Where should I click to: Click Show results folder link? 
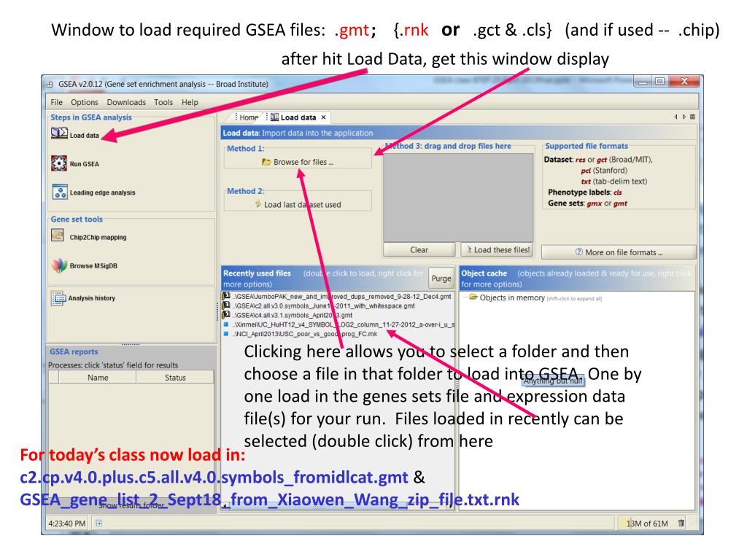tap(131, 505)
